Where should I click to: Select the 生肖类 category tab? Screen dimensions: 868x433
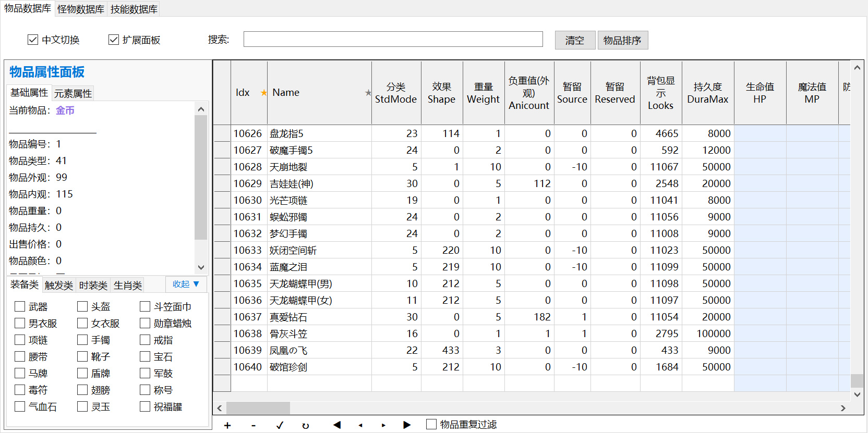click(x=128, y=286)
